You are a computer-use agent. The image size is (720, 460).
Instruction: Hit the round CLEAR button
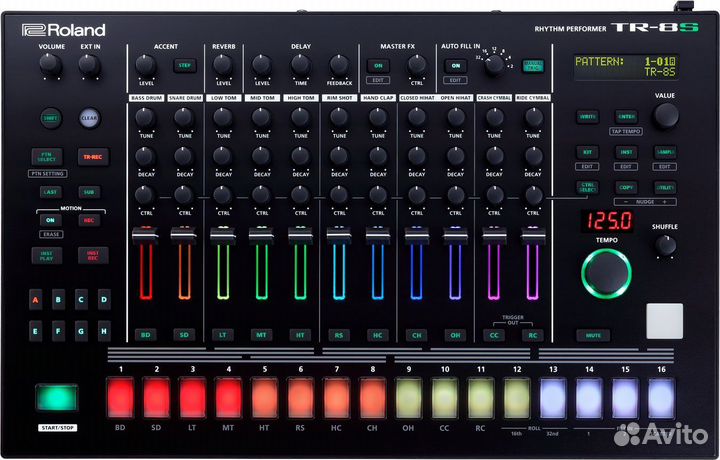[89, 118]
